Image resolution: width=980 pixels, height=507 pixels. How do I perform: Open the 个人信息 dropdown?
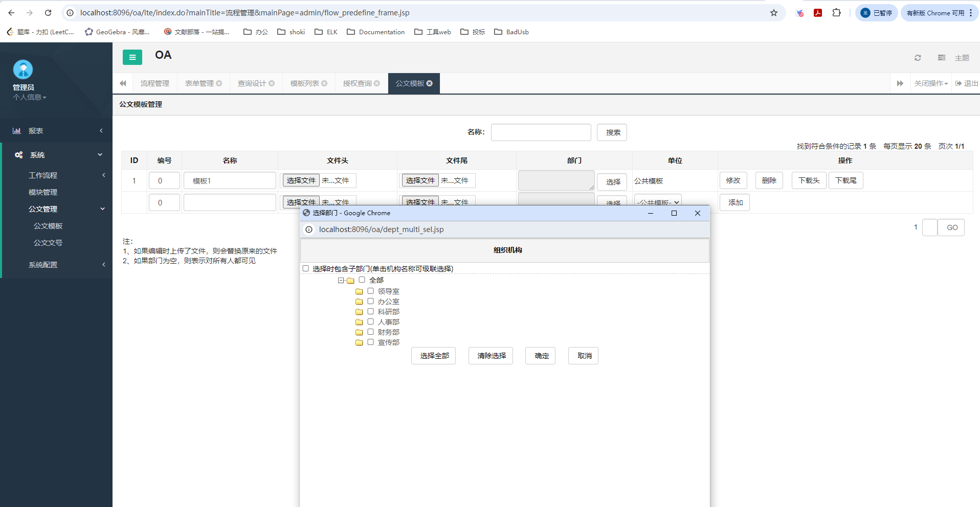tap(30, 97)
